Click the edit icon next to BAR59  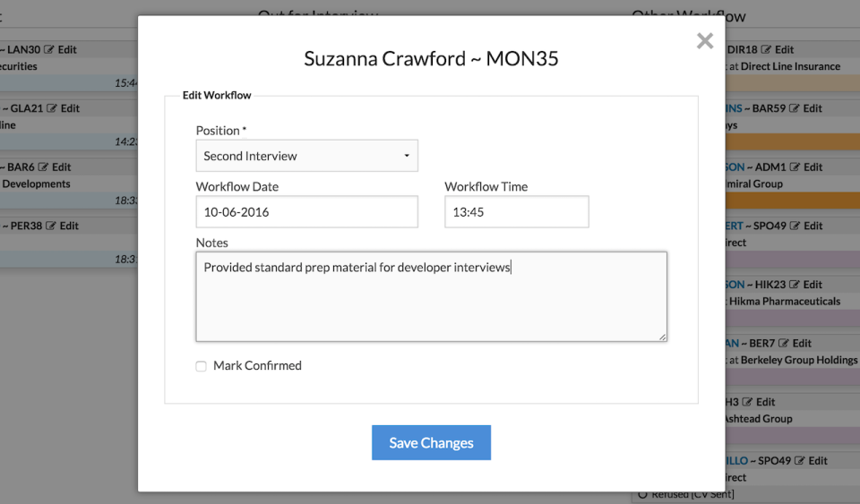click(x=795, y=108)
